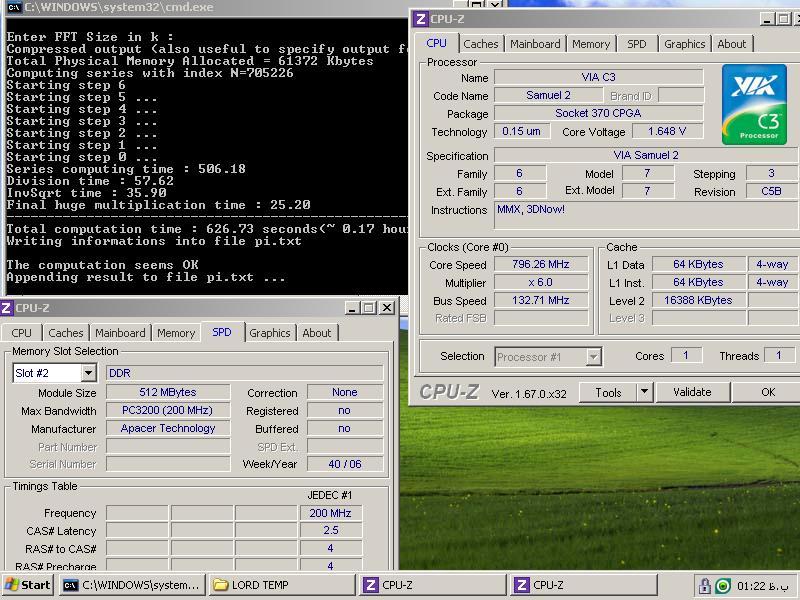Click the VIA C3 name field
The height and width of the screenshot is (600, 800).
pos(598,77)
